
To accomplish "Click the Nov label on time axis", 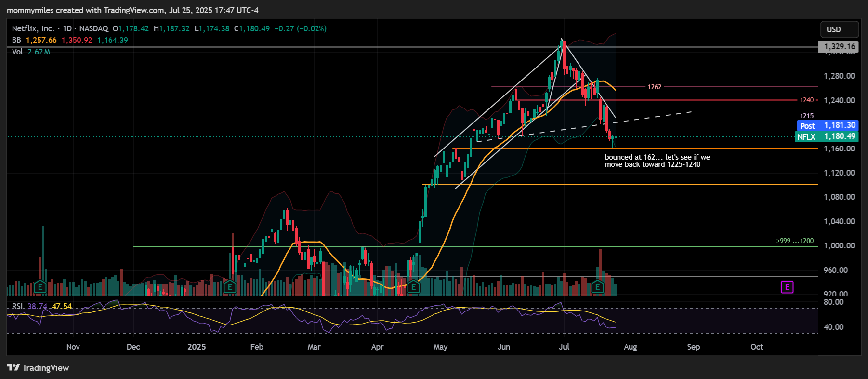I will click(x=73, y=347).
